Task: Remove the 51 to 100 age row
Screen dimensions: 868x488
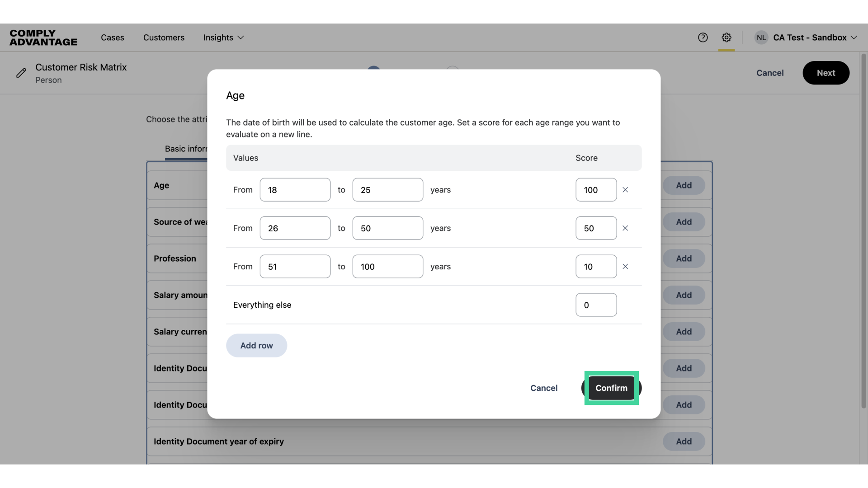Action: coord(625,267)
